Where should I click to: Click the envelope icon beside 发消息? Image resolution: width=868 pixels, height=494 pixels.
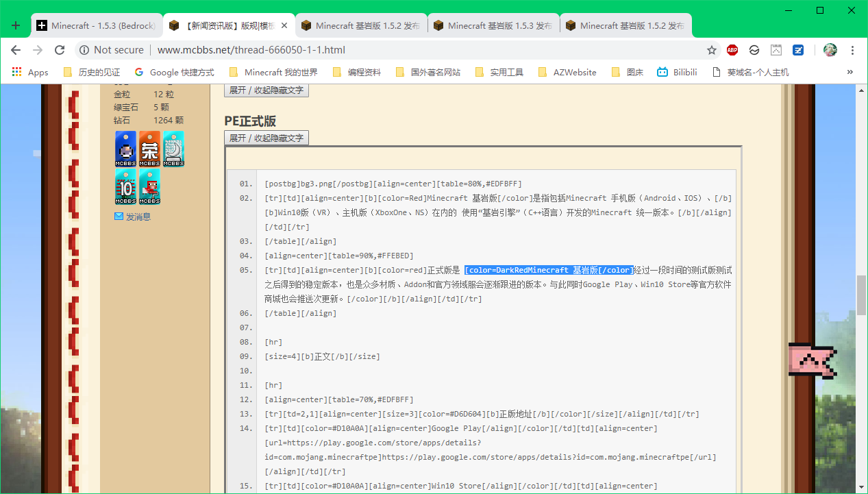(119, 217)
